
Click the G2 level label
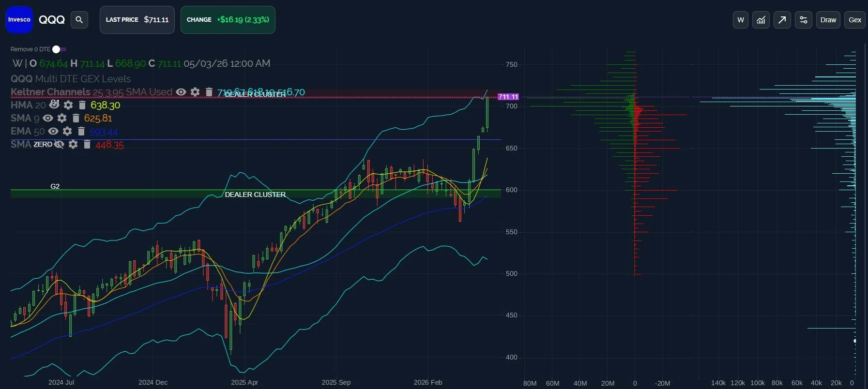coord(55,186)
